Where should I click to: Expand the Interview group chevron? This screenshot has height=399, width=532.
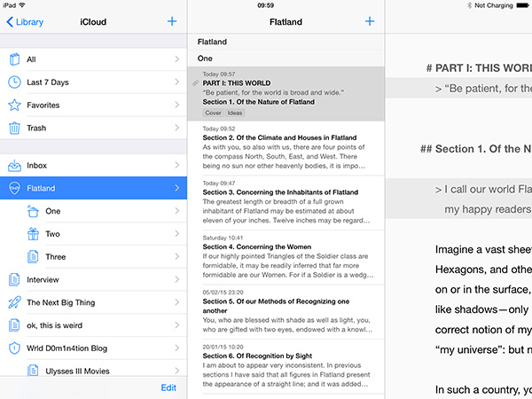point(176,279)
